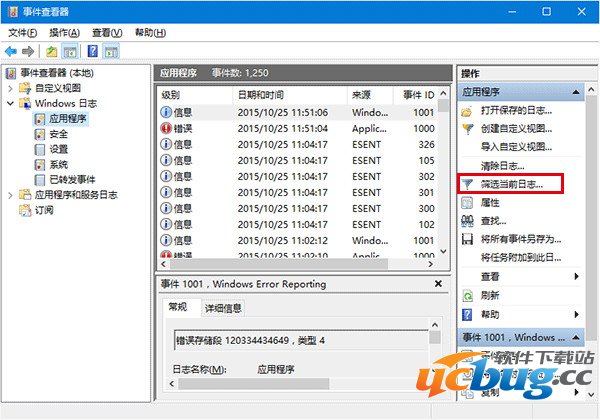Click 清除日志... in the Actions pane

coord(503,165)
